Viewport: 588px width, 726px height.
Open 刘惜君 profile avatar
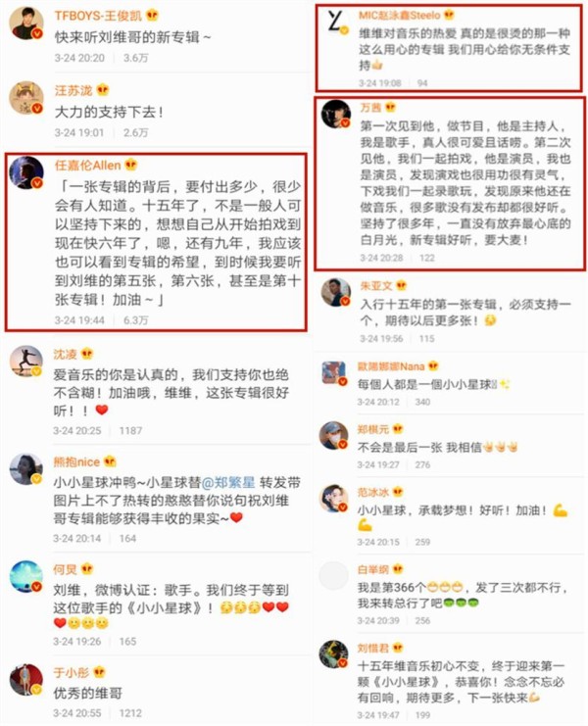334,654
